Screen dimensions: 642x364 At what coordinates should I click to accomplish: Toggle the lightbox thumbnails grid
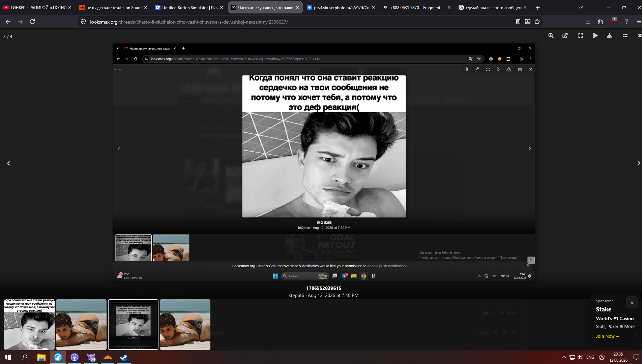tap(625, 36)
